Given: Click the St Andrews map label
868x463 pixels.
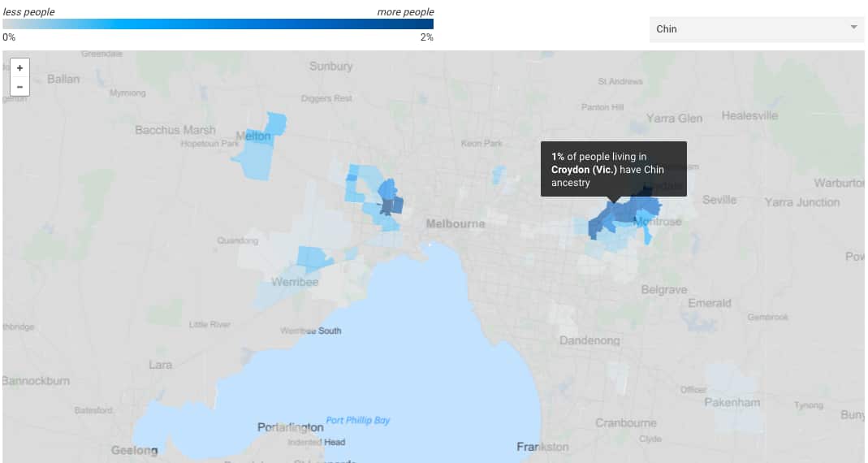Looking at the screenshot, I should click(x=620, y=81).
